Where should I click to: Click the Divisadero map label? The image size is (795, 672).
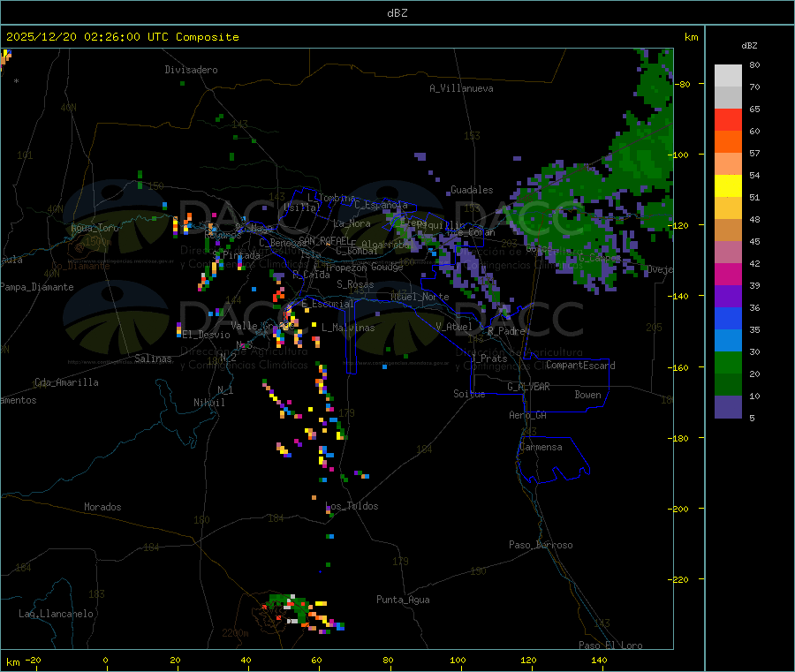pos(191,70)
